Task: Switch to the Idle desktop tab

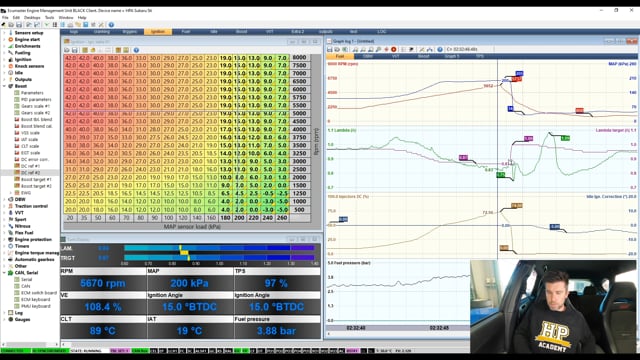Action: (x=213, y=31)
